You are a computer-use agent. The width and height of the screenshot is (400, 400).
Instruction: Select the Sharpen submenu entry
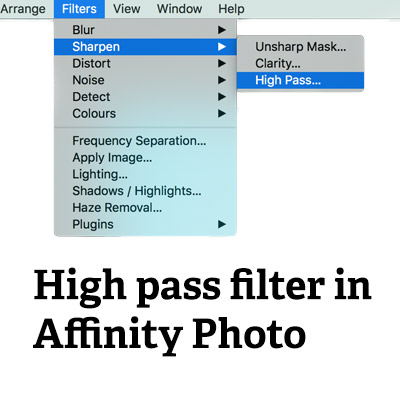(x=145, y=47)
